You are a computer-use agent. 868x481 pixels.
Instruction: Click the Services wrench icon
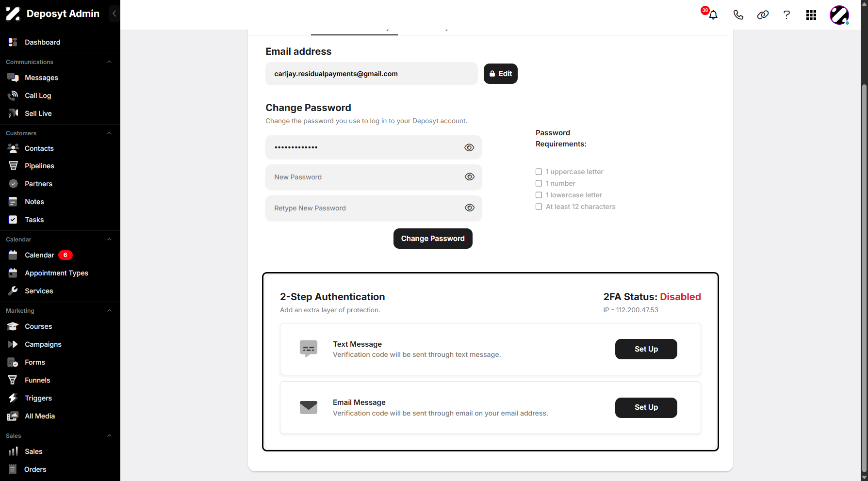point(13,291)
